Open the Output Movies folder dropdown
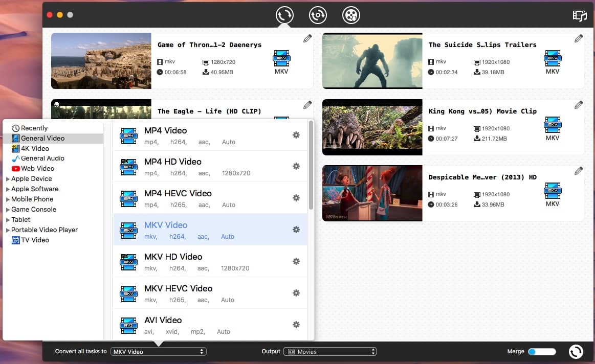The image size is (595, 364). [330, 351]
